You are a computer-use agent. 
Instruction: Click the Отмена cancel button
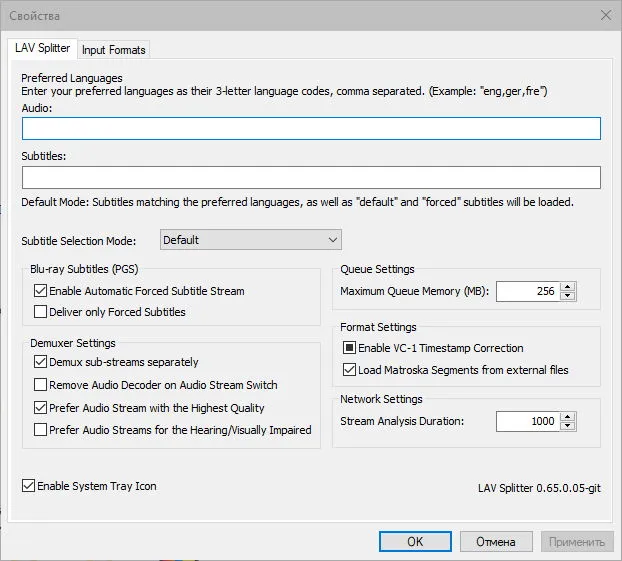pyautogui.click(x=496, y=542)
